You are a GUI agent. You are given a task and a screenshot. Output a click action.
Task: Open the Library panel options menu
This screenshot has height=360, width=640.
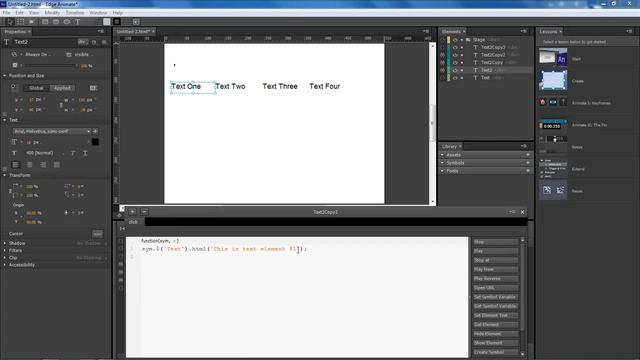coord(524,146)
